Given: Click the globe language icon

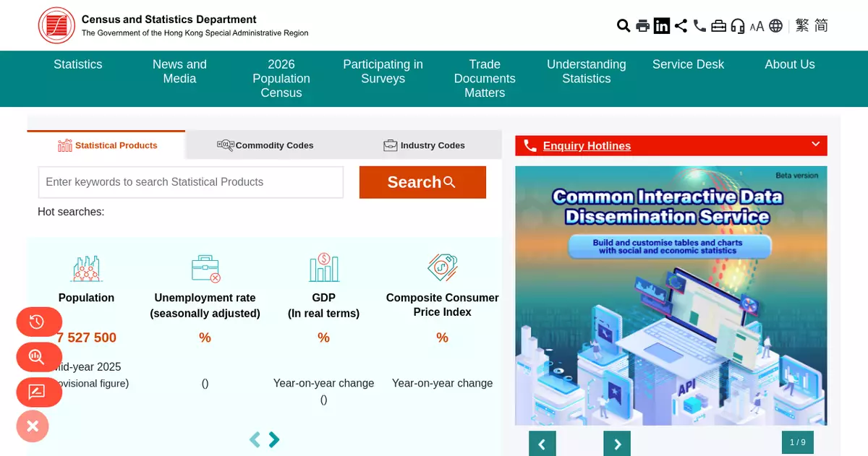Looking at the screenshot, I should coord(775,26).
